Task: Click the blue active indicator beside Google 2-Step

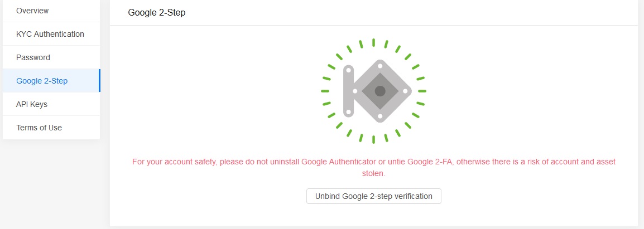Action: coord(99,80)
